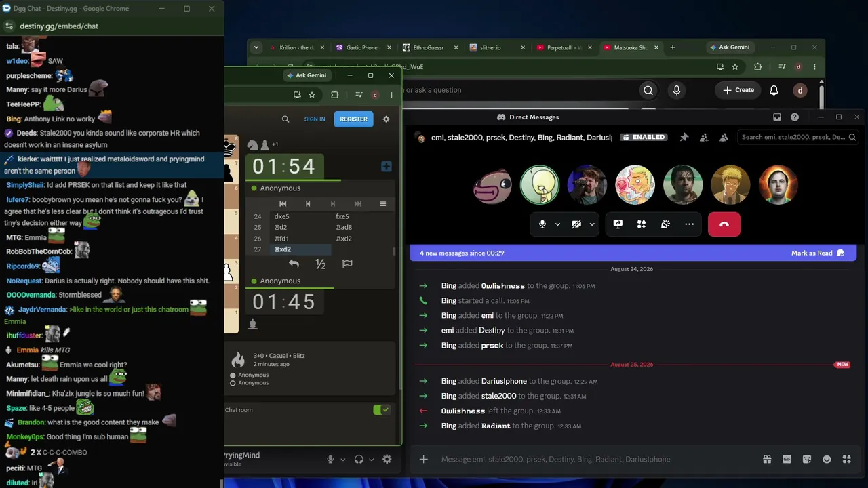868x488 pixels.
Task: Start an activity in the Discord call
Action: 642,224
